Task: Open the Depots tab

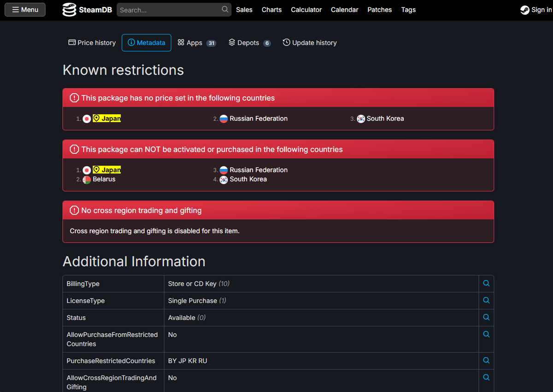Action: [250, 43]
